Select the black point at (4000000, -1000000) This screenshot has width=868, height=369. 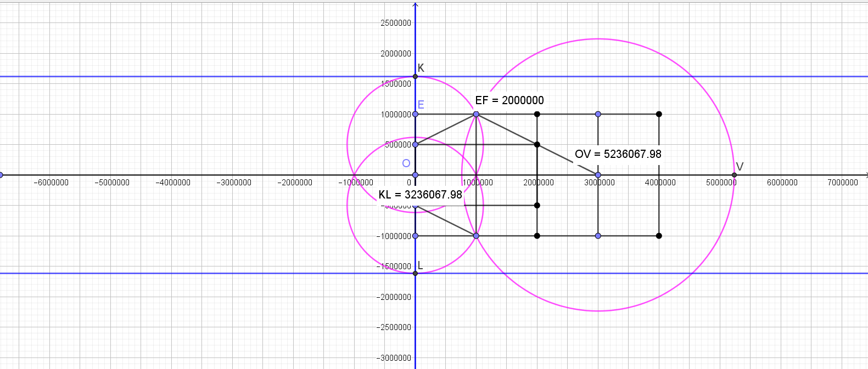tap(659, 236)
